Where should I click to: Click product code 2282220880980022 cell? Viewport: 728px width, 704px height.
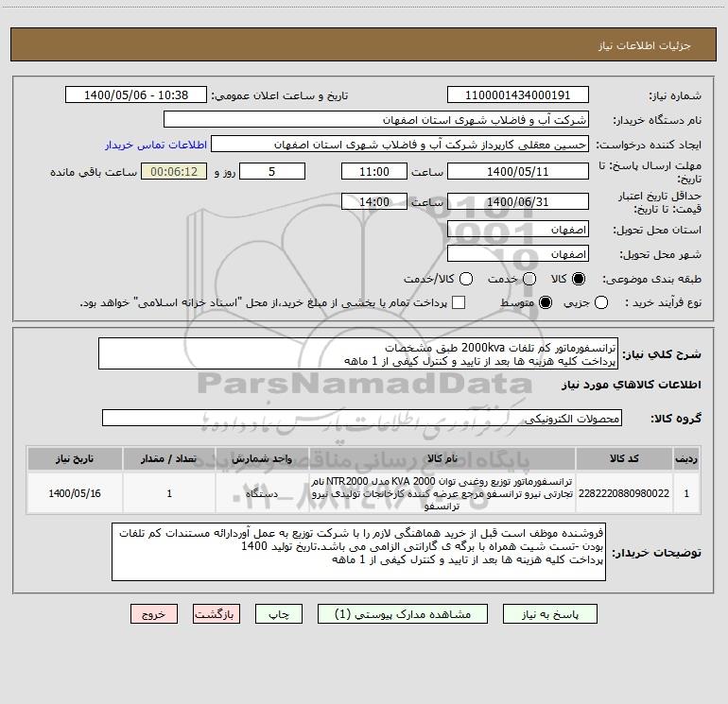624,493
